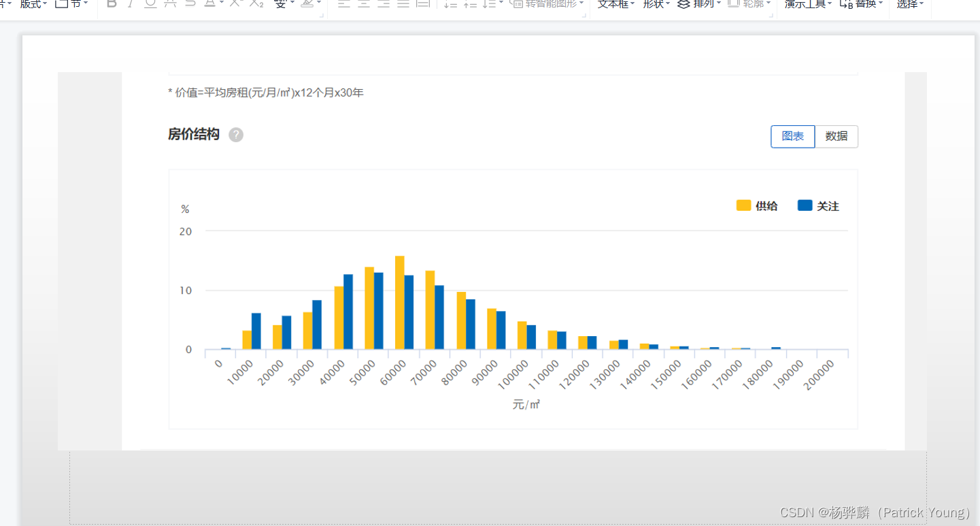Click the yellow bar at 50000
The image size is (980, 526).
coord(369,308)
